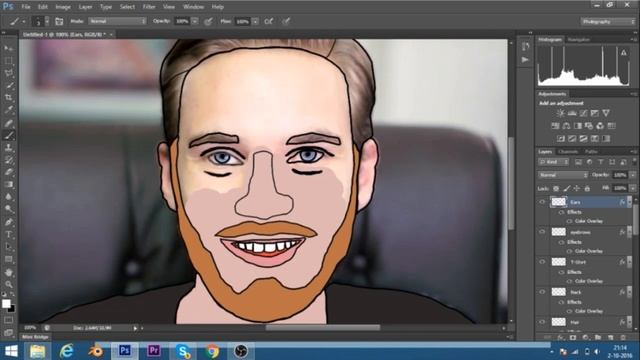Switch to the Channels tab
Screen dimensions: 640x360
pos(568,152)
